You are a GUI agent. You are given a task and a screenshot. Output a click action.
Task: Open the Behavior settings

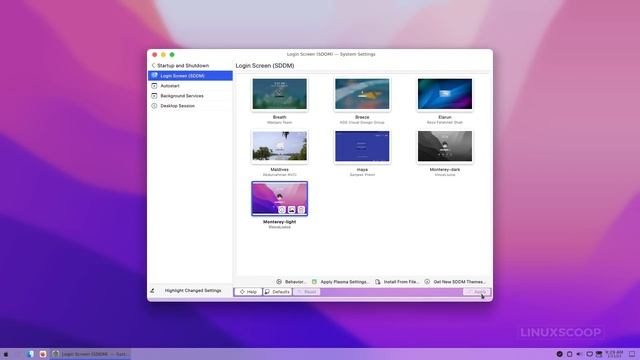point(291,282)
